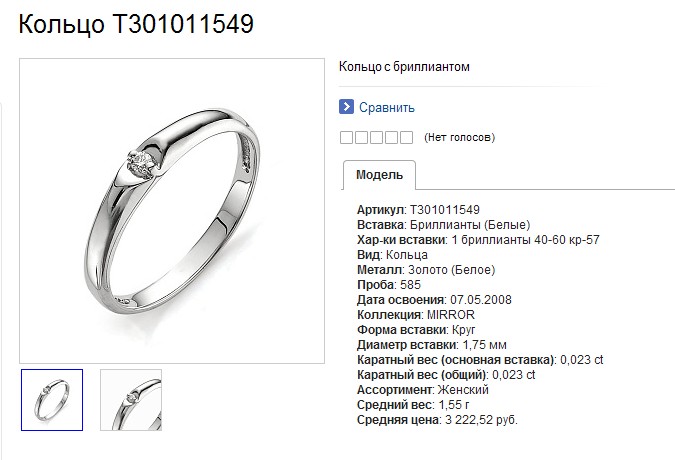
Task: Select the first ring thumbnail
Action: [52, 400]
